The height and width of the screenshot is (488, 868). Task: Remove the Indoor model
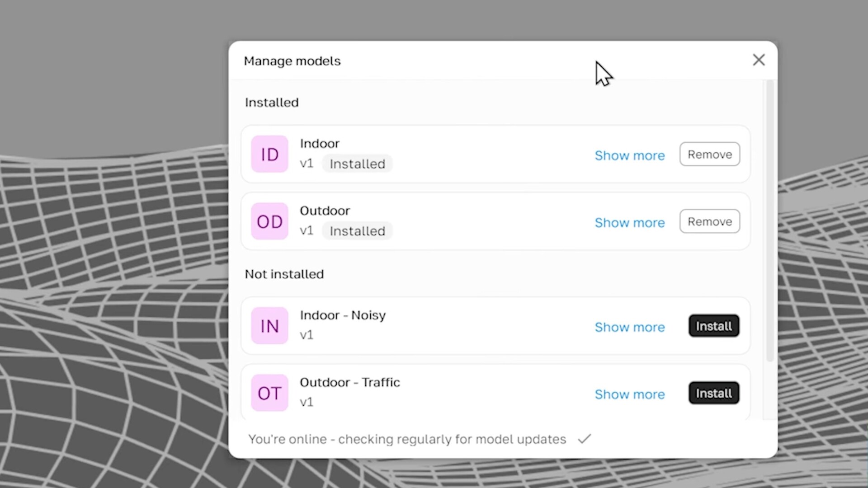709,155
